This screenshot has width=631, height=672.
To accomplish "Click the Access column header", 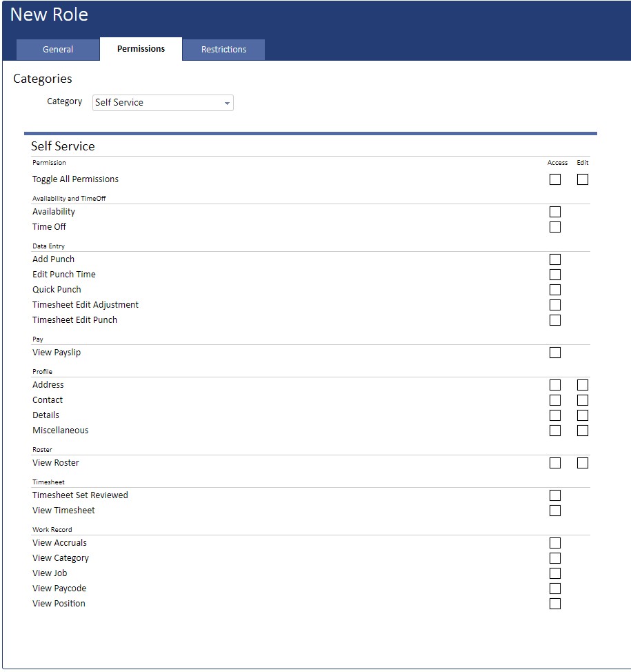I will (x=557, y=162).
